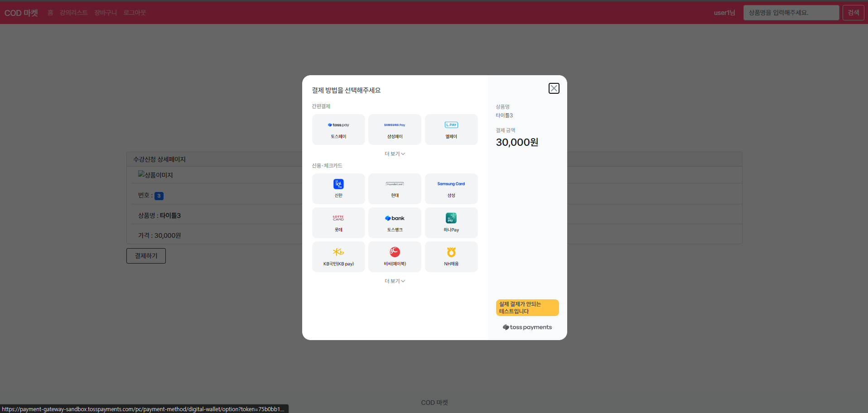Select Toss Pay easy payment option
Screen dimensions: 868x413
338,130
